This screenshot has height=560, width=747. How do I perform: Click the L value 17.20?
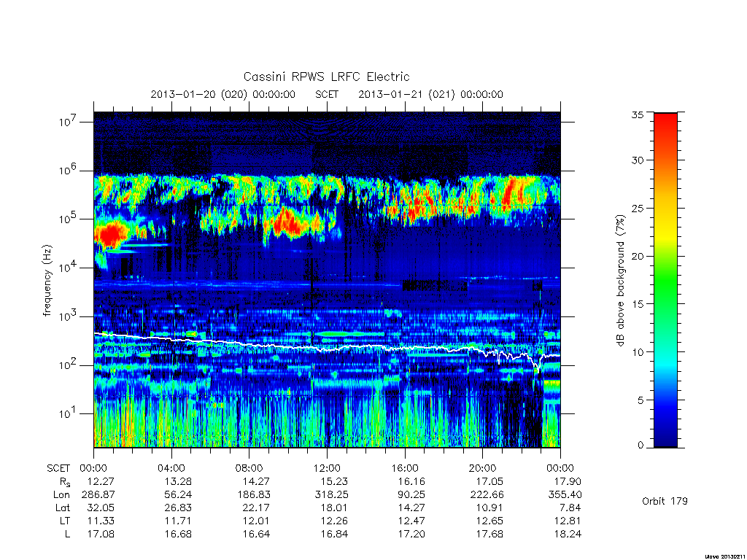pyautogui.click(x=411, y=534)
